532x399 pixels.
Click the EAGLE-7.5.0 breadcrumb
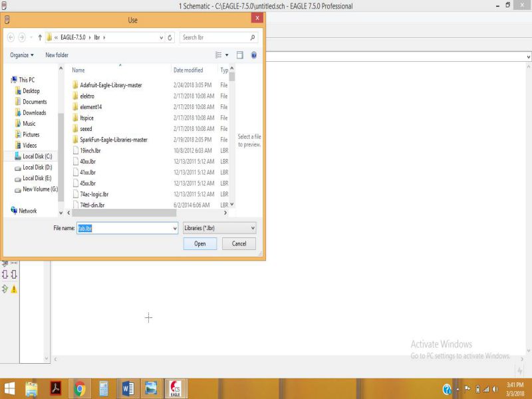pyautogui.click(x=73, y=37)
